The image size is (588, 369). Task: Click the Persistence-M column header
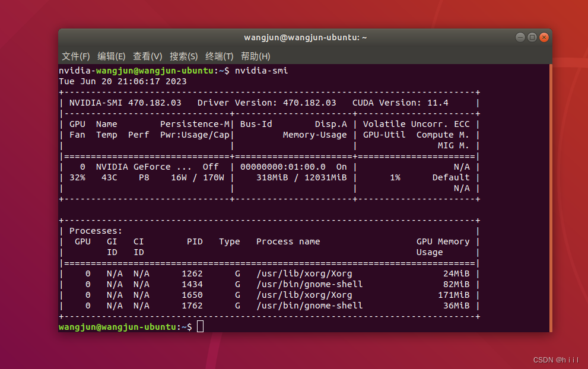[x=195, y=124]
